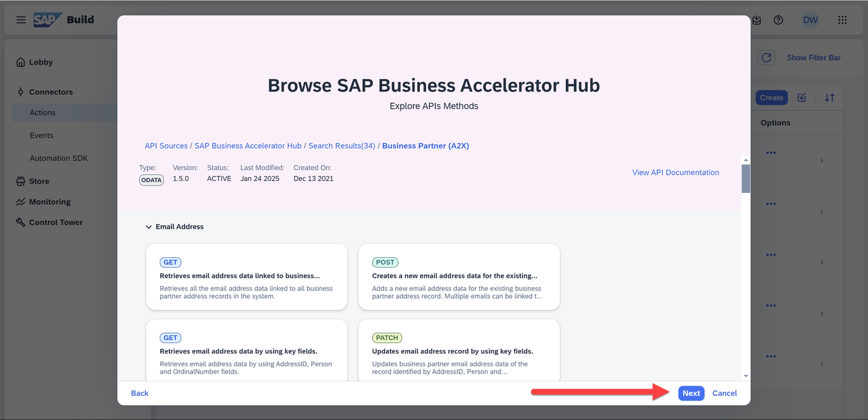Click the import icon beside Create

click(802, 98)
